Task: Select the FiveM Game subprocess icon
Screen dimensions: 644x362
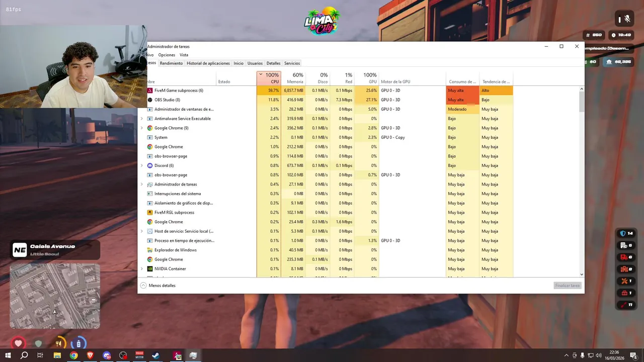Action: click(x=150, y=90)
